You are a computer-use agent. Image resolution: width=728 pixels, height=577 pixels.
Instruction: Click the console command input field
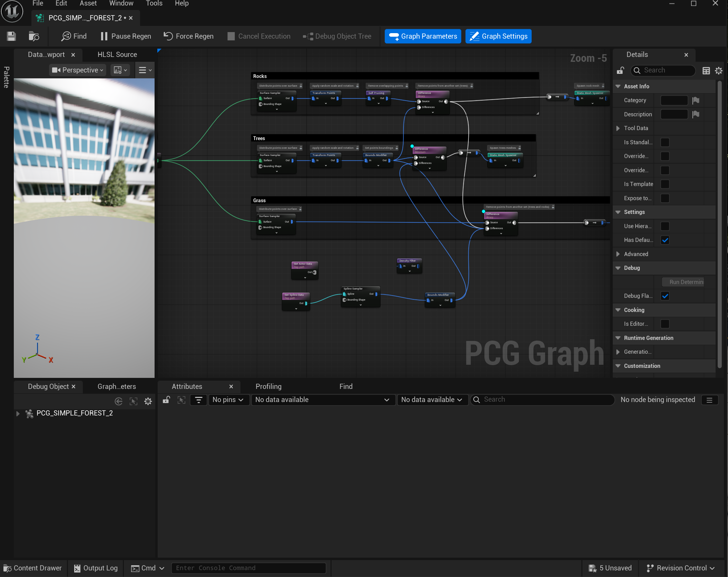pos(248,568)
